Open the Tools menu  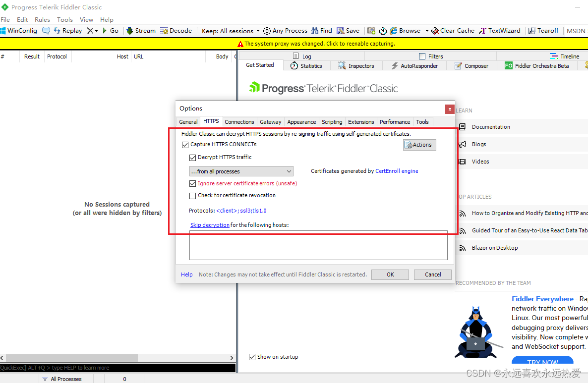click(65, 19)
